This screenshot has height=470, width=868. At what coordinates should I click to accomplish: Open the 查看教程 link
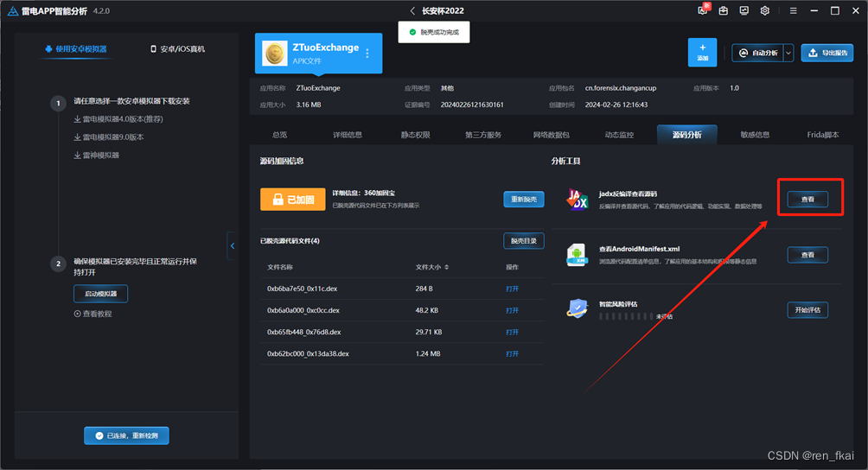pos(93,314)
